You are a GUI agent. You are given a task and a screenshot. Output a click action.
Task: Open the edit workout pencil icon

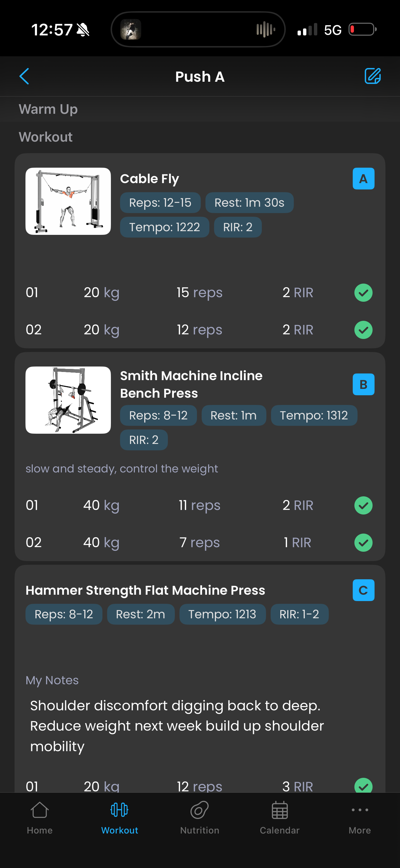point(372,76)
